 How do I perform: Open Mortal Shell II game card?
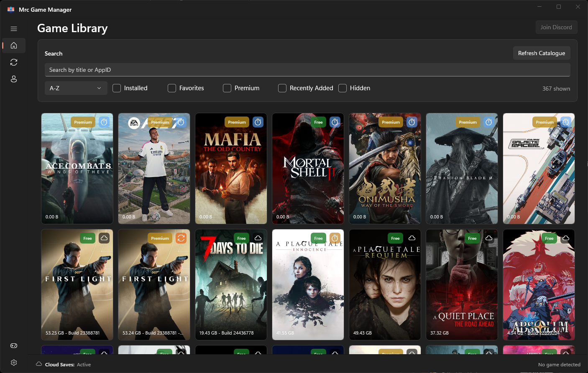pyautogui.click(x=308, y=169)
